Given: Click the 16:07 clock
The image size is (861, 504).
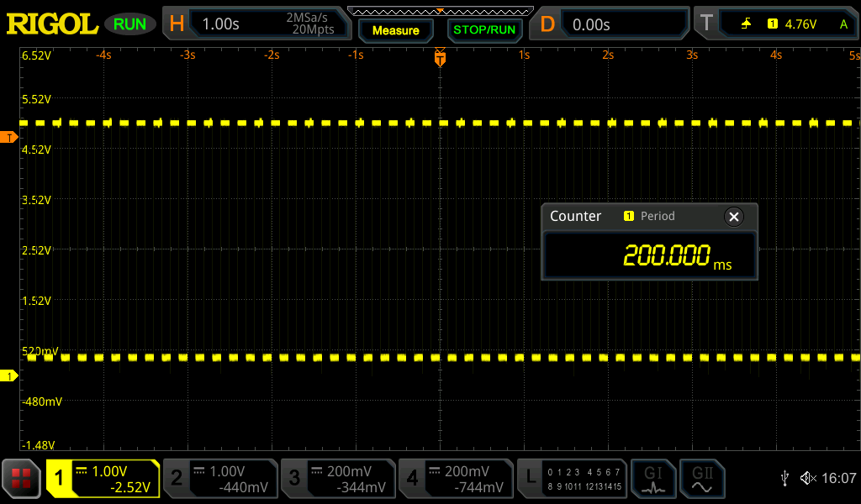Looking at the screenshot, I should (838, 478).
